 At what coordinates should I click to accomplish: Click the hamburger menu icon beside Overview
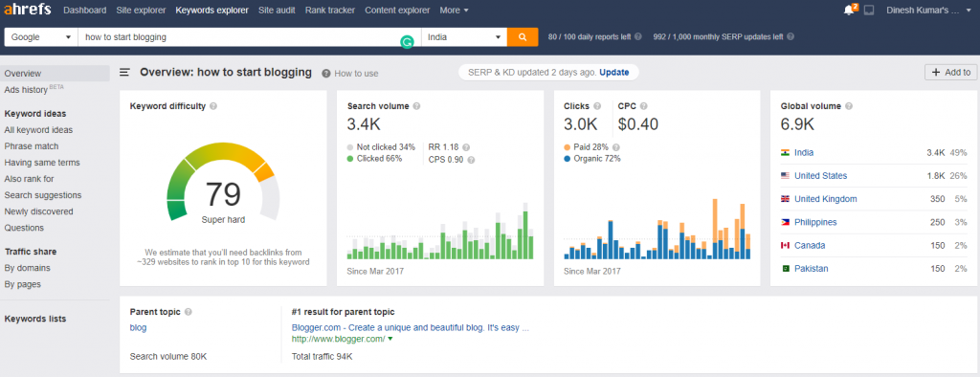point(125,73)
